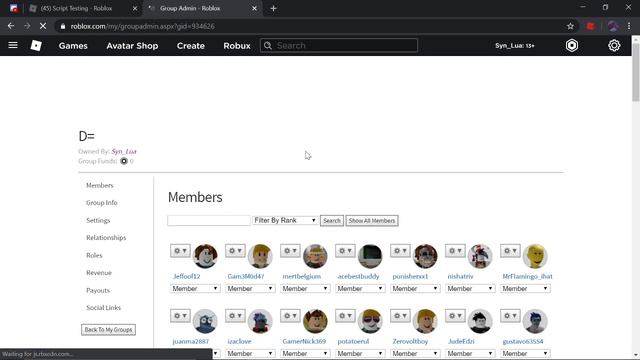Click the Roblox logo home icon

point(36,45)
